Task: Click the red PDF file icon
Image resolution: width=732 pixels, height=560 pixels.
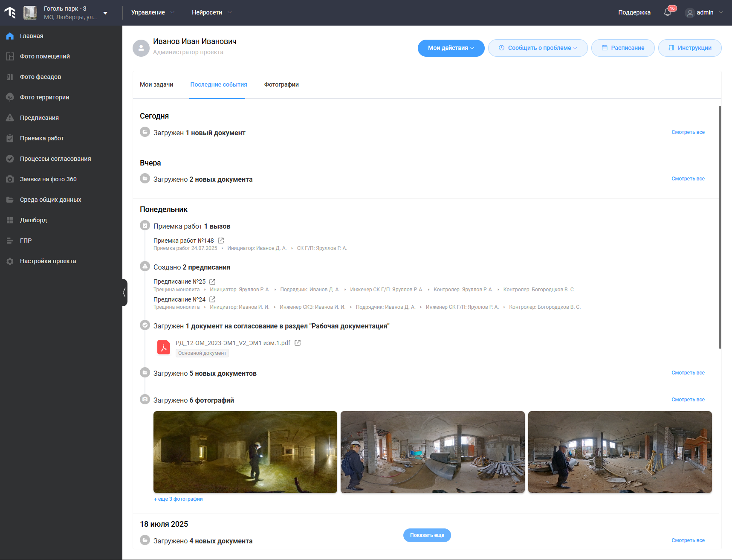Action: (164, 347)
